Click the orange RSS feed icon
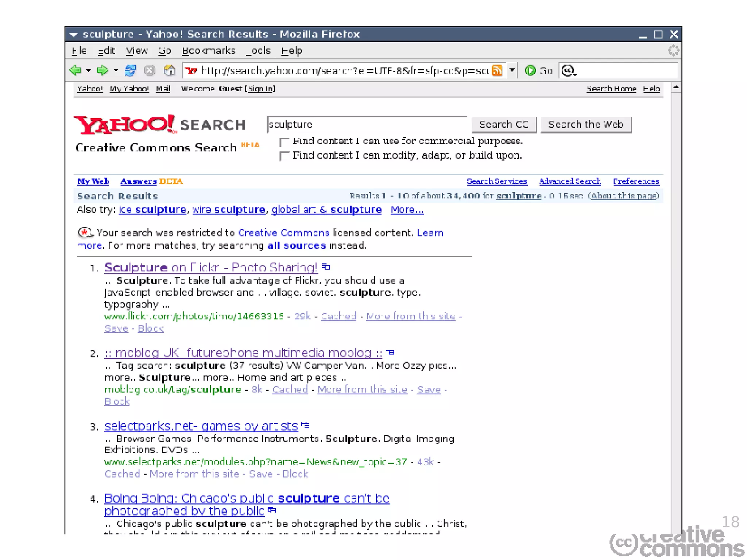Viewport: 747px width, 560px height. [497, 70]
